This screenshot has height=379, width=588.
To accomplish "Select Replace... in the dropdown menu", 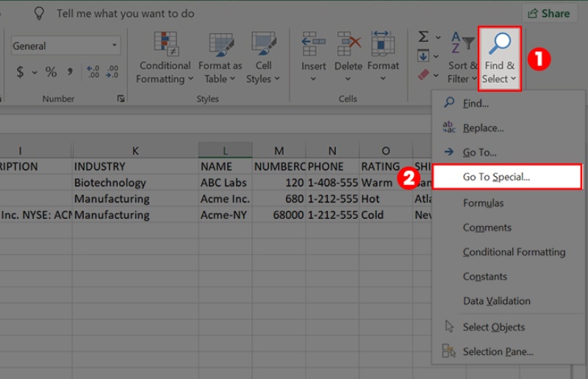I will click(483, 128).
